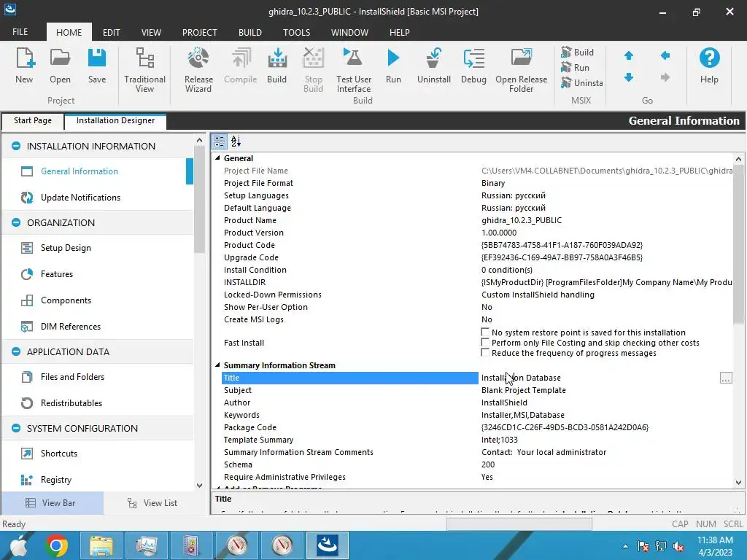747x560 pixels.
Task: Click the Title ellipsis browse button
Action: [x=726, y=378]
